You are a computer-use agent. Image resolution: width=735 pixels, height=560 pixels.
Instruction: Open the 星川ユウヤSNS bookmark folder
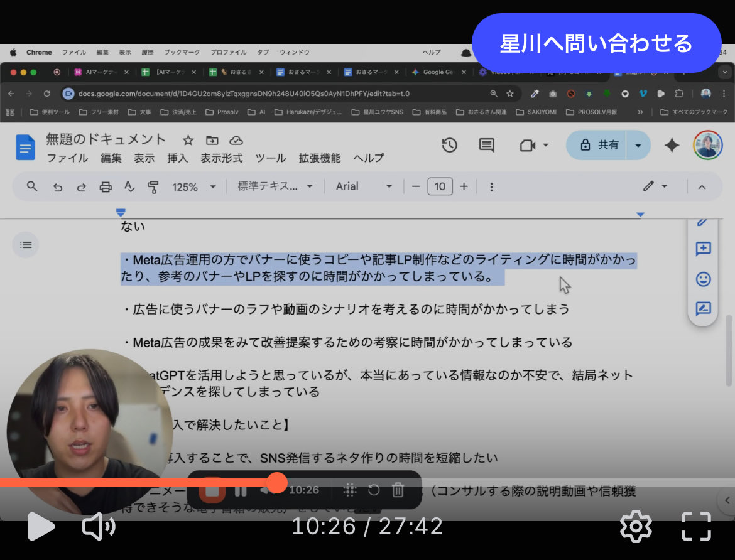coord(377,112)
